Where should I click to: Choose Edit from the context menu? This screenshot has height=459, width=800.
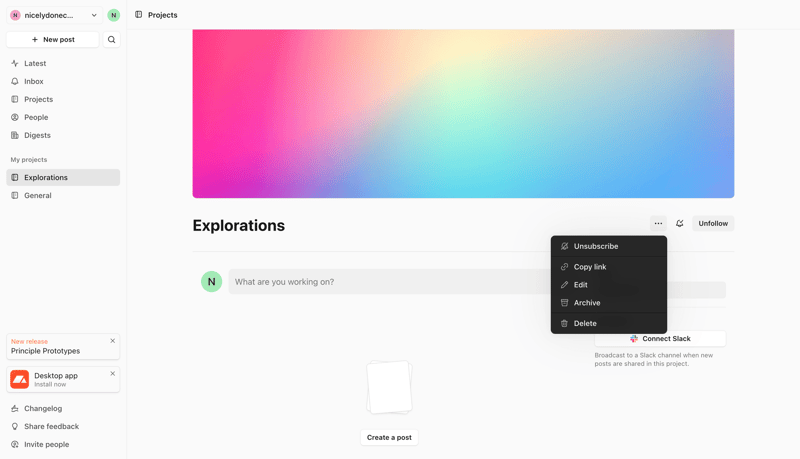tap(609, 285)
